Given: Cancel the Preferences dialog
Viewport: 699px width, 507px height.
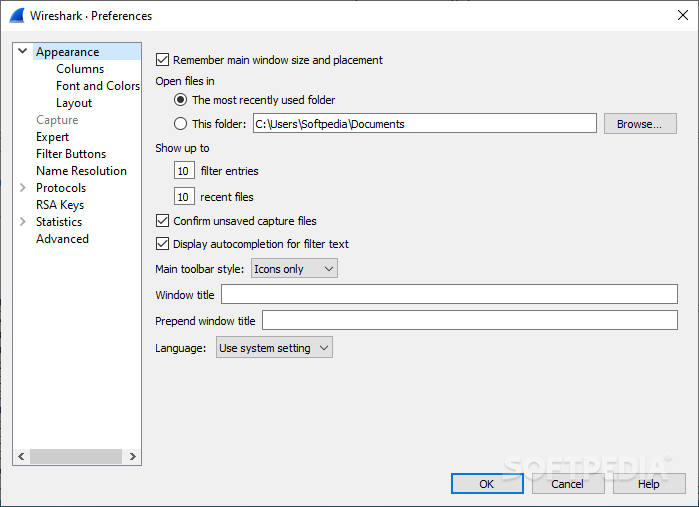Looking at the screenshot, I should click(x=567, y=484).
